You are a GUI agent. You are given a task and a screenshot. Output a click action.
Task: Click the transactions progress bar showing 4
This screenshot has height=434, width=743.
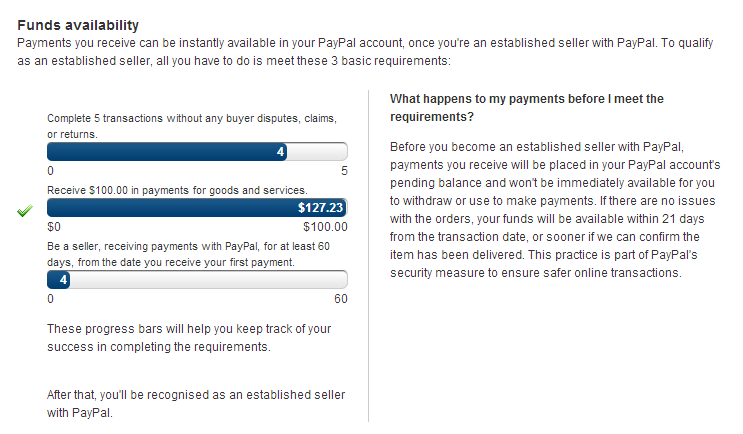point(197,152)
